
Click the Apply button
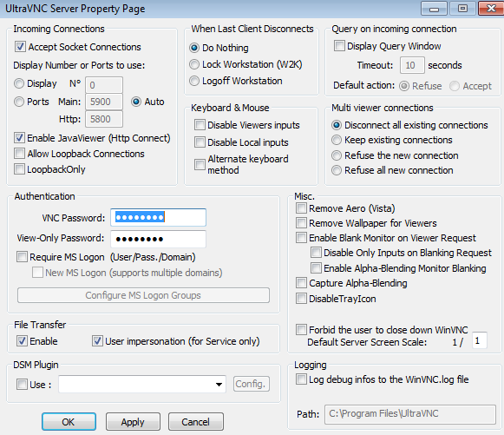click(x=133, y=422)
